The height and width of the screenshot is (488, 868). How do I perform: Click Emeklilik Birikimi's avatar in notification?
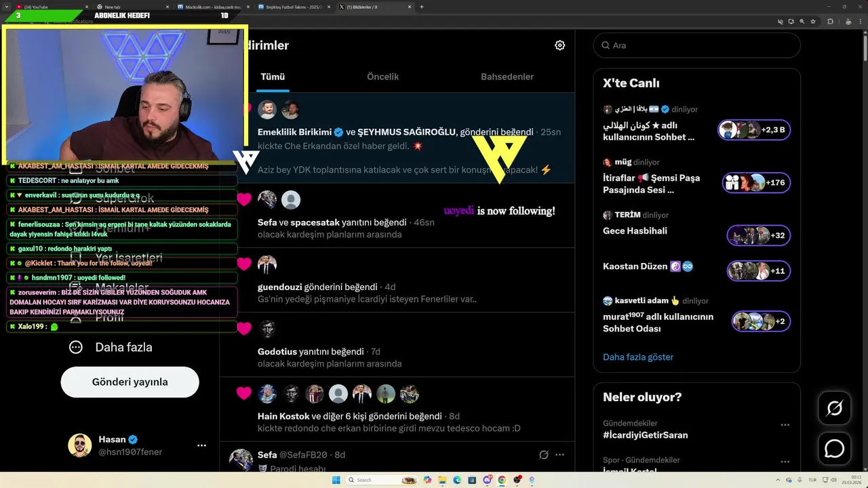tap(267, 109)
